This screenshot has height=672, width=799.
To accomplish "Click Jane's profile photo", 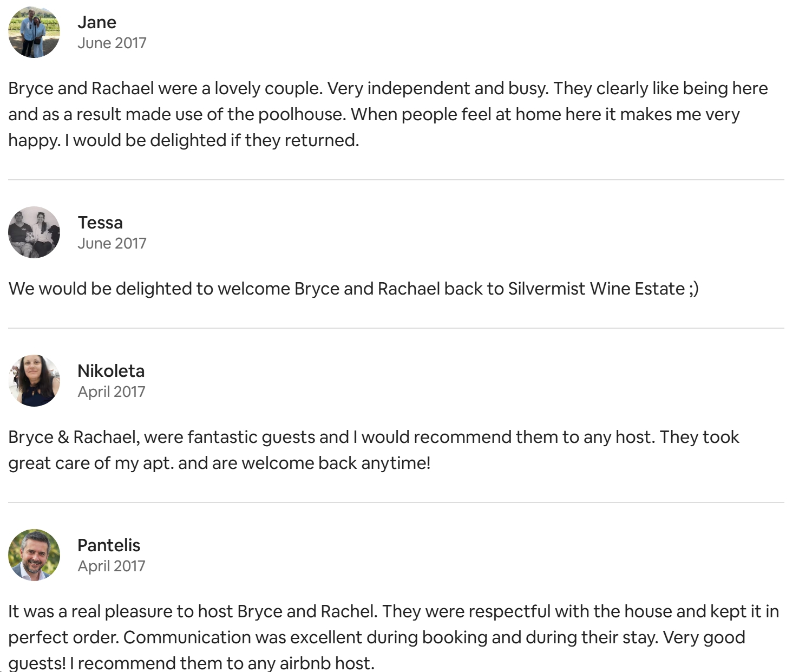I will [34, 32].
